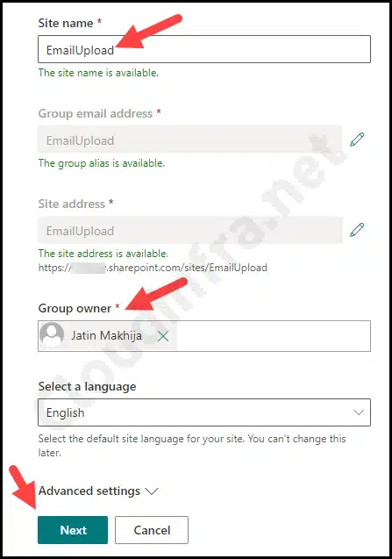Open the English language combo box
Viewport: 392px width, 559px height.
pyautogui.click(x=204, y=412)
